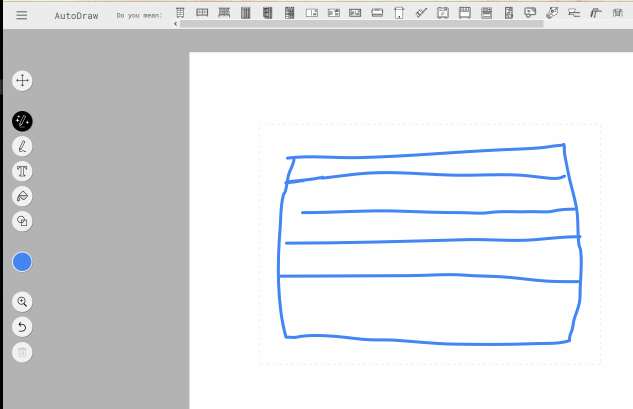Image resolution: width=633 pixels, height=409 pixels.
Task: Click the Zoom magnifier tool
Action: tap(22, 302)
